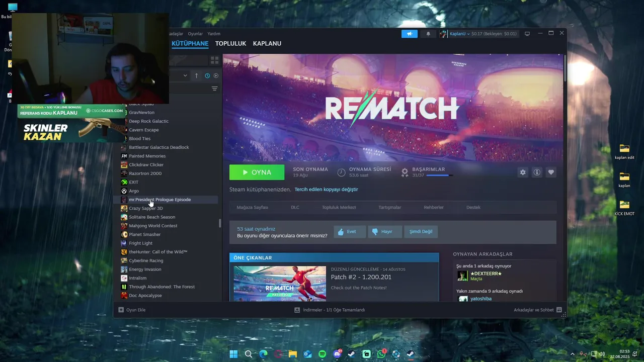
Task: Open Topluluk Merkezi tab
Action: pos(339,207)
